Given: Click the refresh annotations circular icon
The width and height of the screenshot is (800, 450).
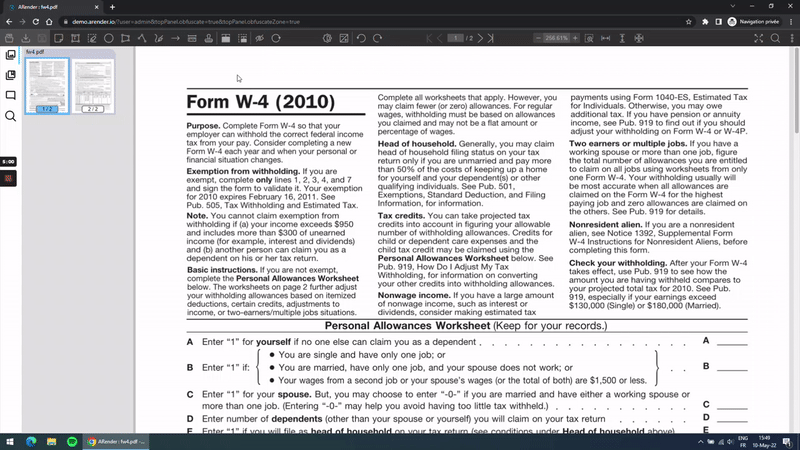Looking at the screenshot, I should [276, 38].
